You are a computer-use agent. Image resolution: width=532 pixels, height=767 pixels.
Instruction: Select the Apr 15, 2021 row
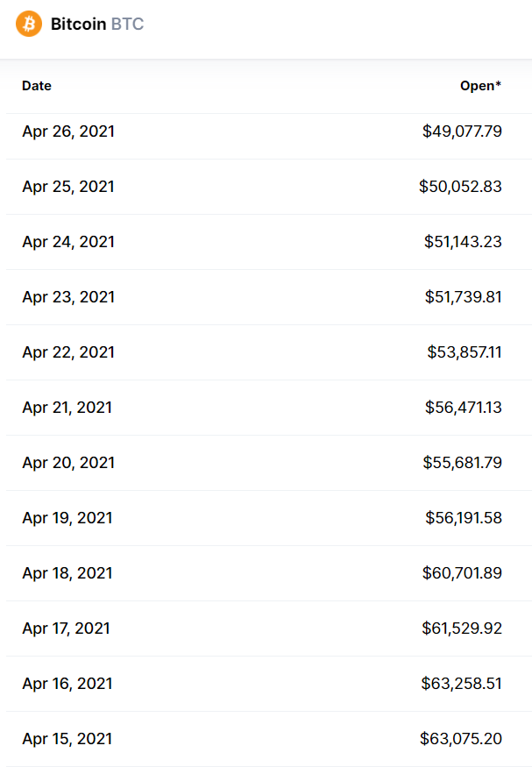point(269,739)
